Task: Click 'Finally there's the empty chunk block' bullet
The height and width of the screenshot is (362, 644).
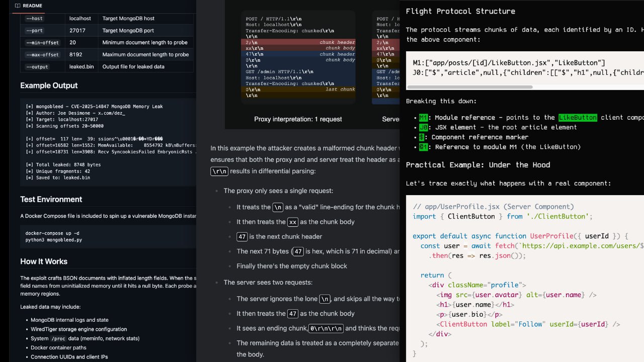Action: click(x=292, y=266)
